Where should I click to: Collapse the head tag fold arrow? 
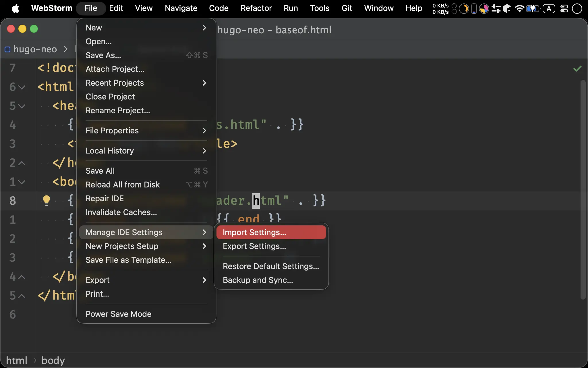pos(22,106)
